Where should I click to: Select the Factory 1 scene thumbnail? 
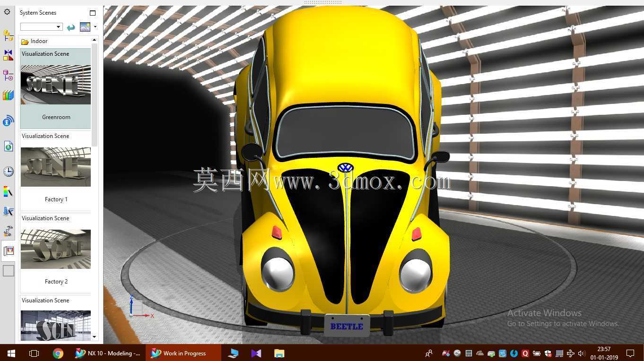point(56,166)
